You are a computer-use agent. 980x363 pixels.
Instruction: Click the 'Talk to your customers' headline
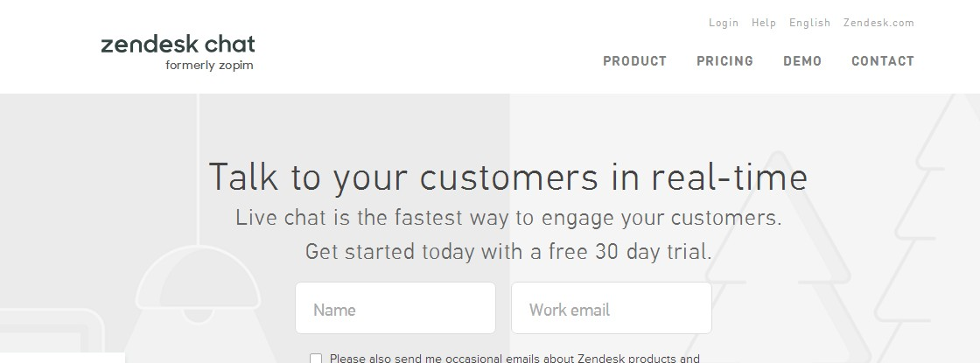coord(507,178)
